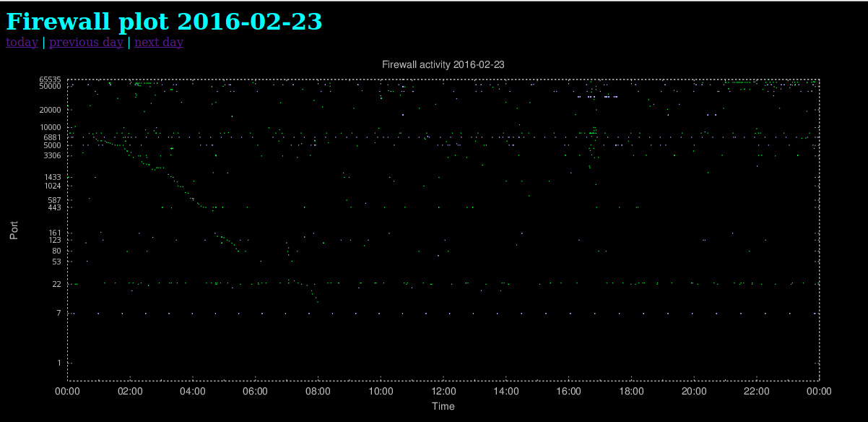Click the 'Firewall plot 2016-02-23' heading

tap(164, 21)
